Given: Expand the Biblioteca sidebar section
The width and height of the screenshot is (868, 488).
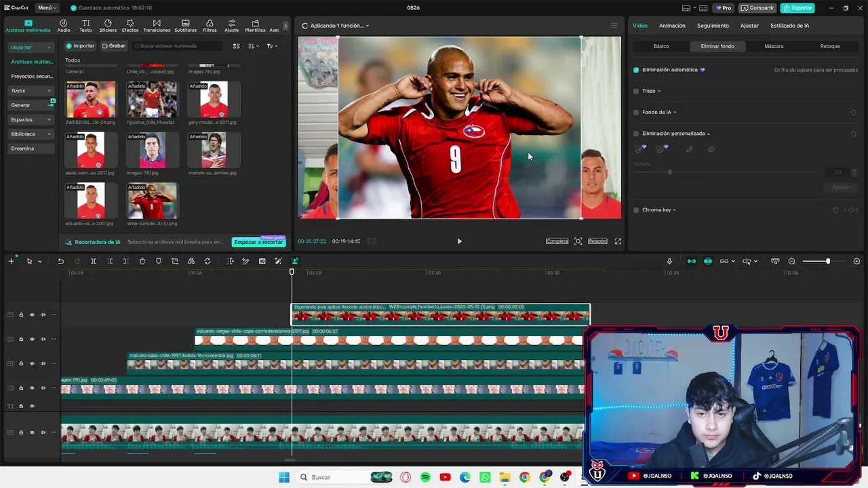Looking at the screenshot, I should (31, 134).
